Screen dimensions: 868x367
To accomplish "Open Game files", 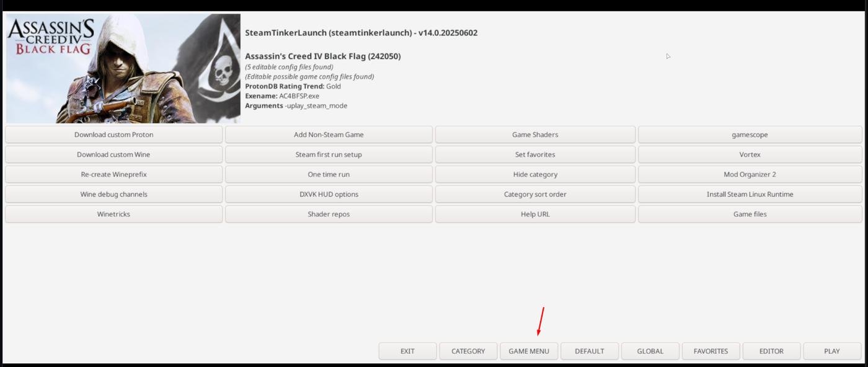I will 750,214.
